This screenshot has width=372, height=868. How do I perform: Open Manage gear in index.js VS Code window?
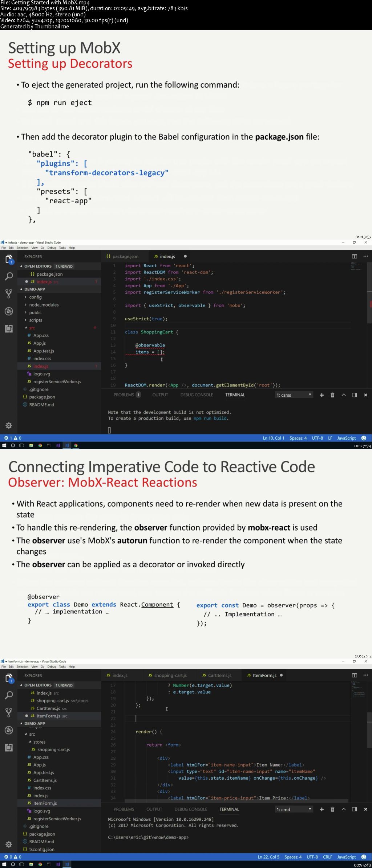pyautogui.click(x=9, y=425)
